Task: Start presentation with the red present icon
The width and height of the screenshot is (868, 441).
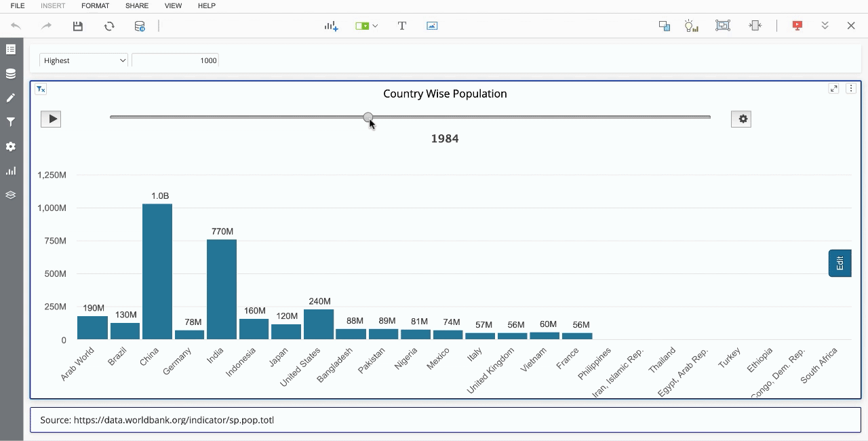Action: pyautogui.click(x=797, y=25)
